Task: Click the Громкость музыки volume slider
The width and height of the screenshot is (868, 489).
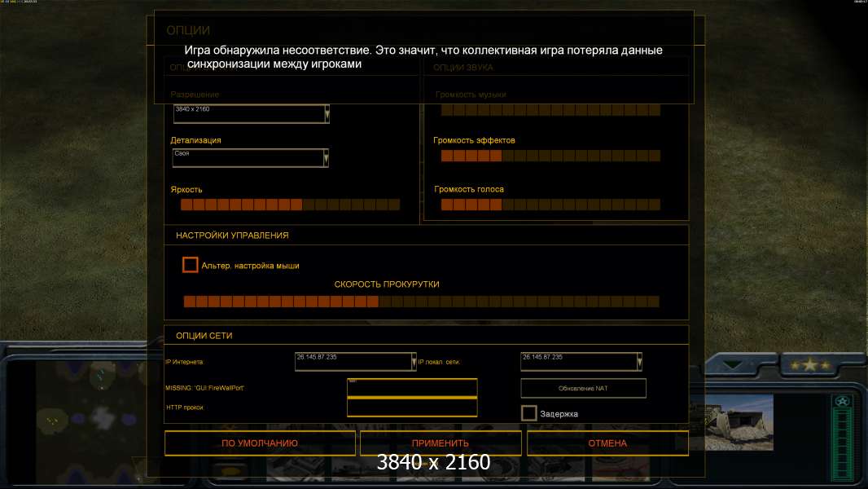Action: point(550,110)
